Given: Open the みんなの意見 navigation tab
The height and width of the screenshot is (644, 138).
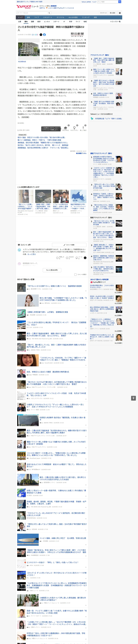Looking at the screenshot, I should click(x=73, y=17).
